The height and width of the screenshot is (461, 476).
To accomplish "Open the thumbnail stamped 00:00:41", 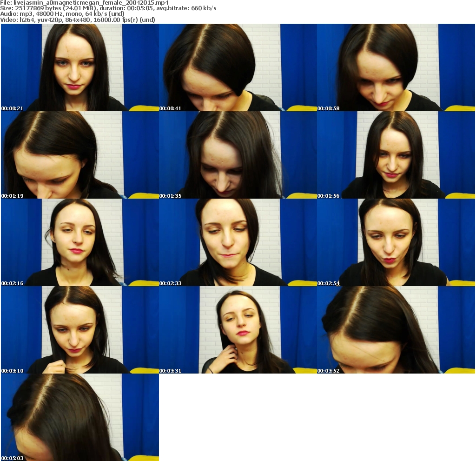I will pyautogui.click(x=238, y=67).
